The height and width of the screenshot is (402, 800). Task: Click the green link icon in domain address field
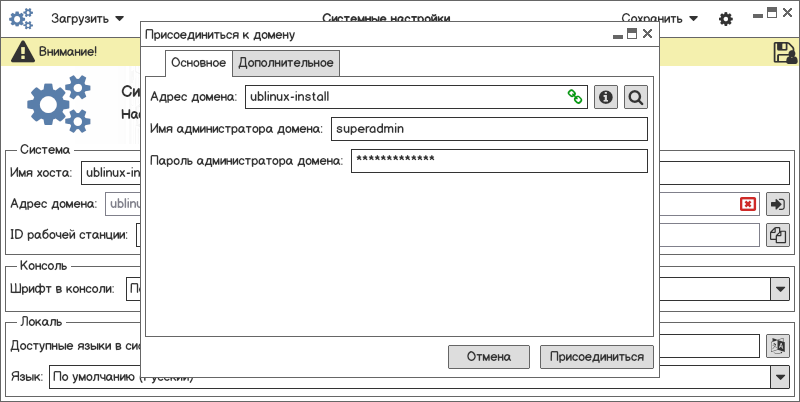tap(574, 97)
